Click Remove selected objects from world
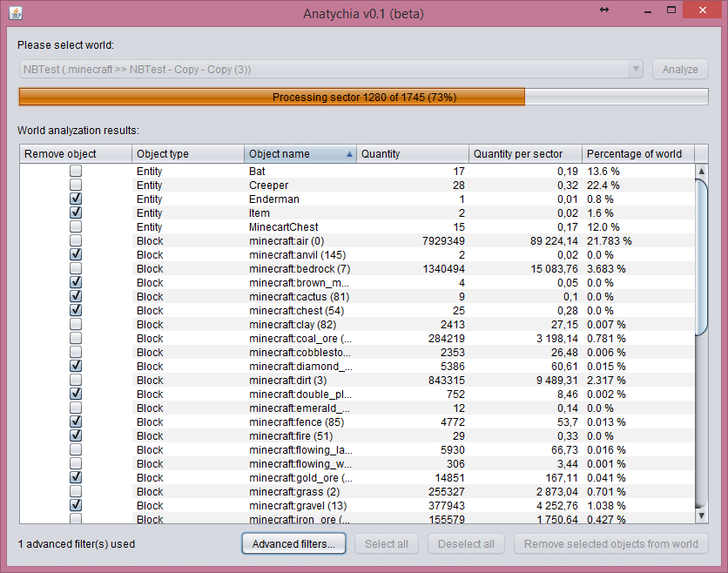This screenshot has width=728, height=573. tap(611, 543)
